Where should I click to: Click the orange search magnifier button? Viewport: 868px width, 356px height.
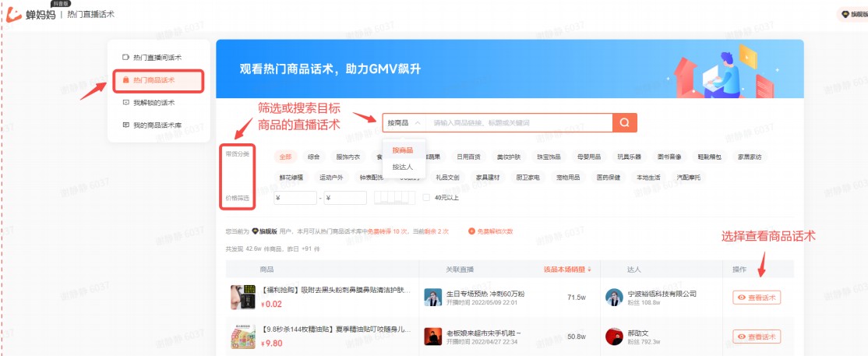point(624,123)
